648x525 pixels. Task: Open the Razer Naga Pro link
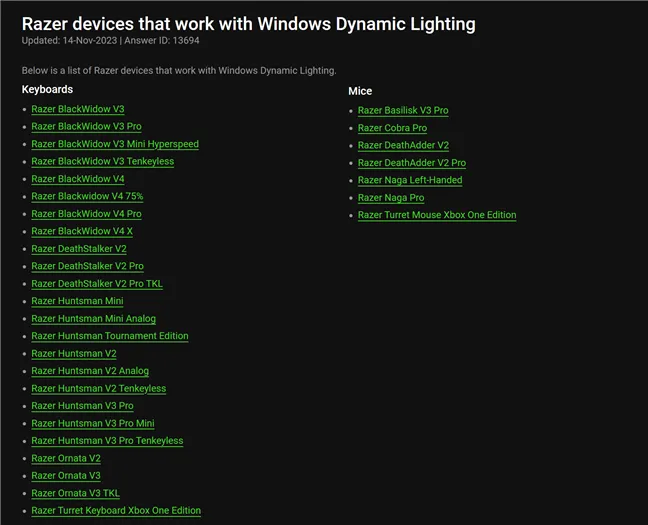pos(391,198)
